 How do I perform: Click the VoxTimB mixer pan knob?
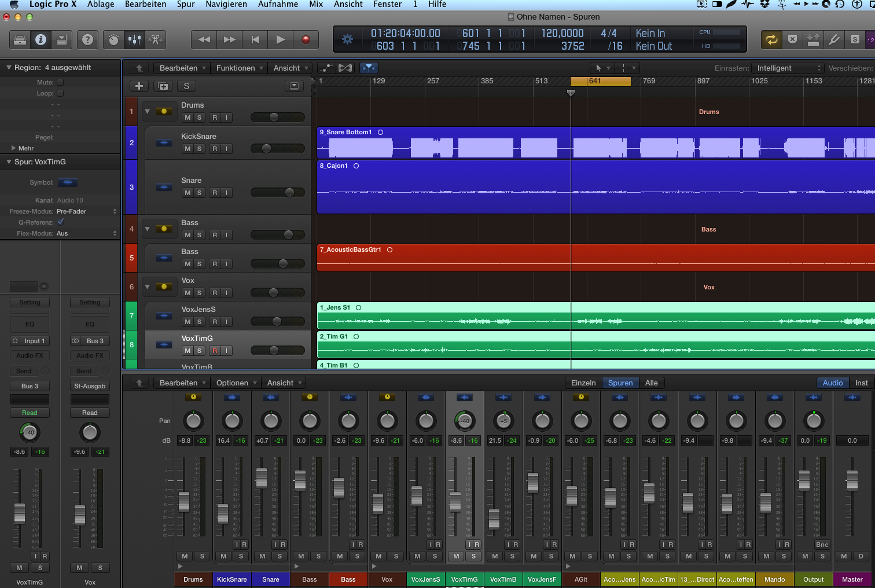(503, 421)
